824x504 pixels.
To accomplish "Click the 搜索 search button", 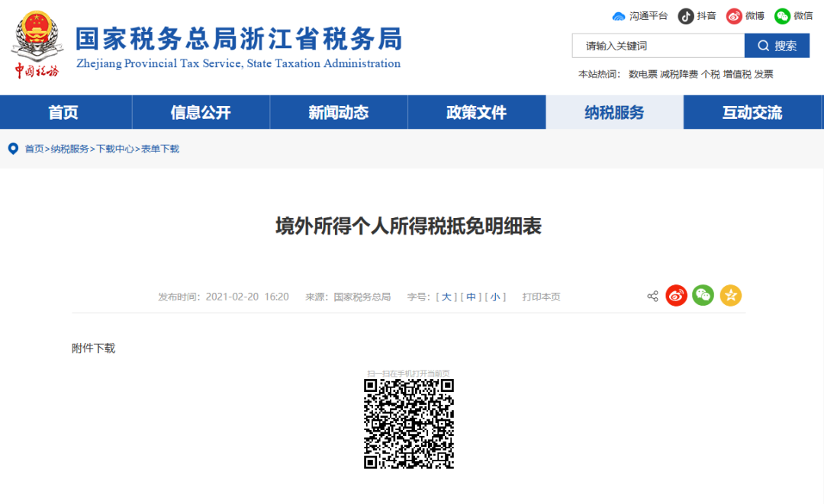I will click(x=777, y=46).
